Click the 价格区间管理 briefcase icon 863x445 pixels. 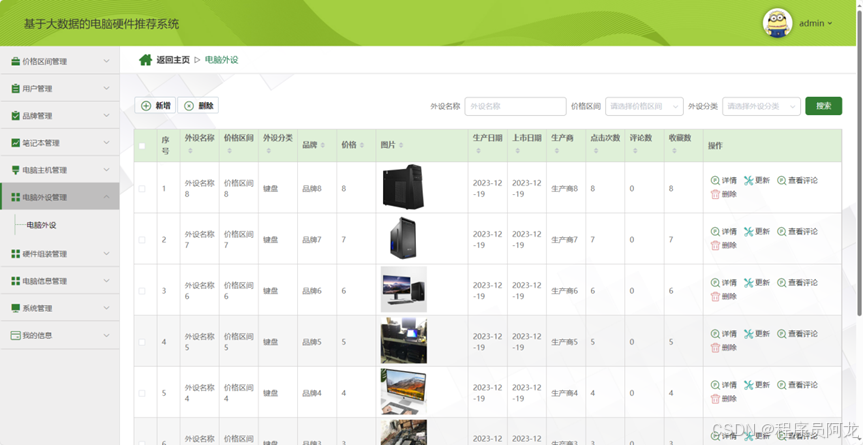point(15,62)
